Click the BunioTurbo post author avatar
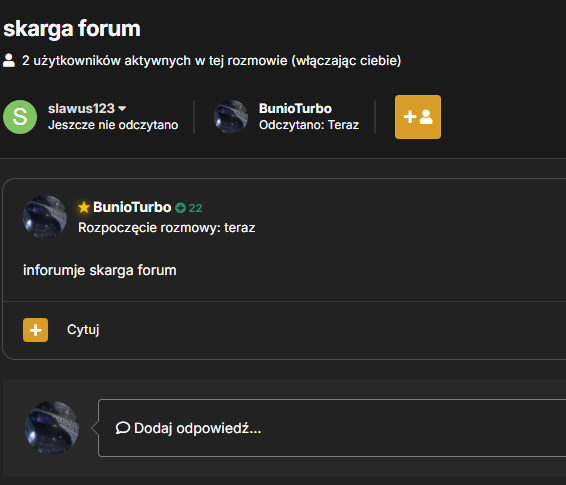 (x=45, y=217)
